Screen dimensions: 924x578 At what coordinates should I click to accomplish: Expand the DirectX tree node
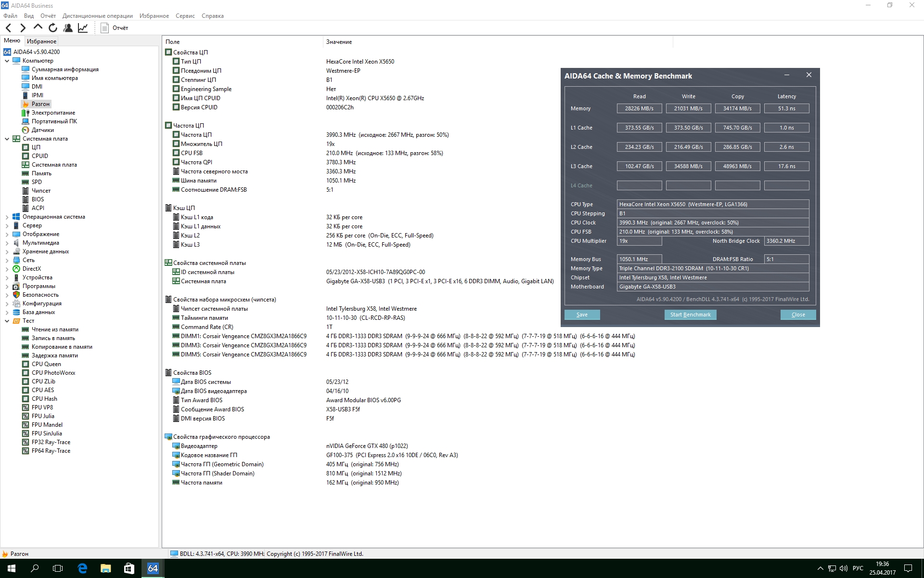[x=7, y=269]
